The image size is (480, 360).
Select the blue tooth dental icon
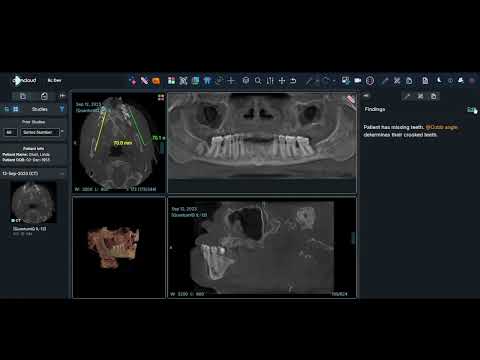207,80
